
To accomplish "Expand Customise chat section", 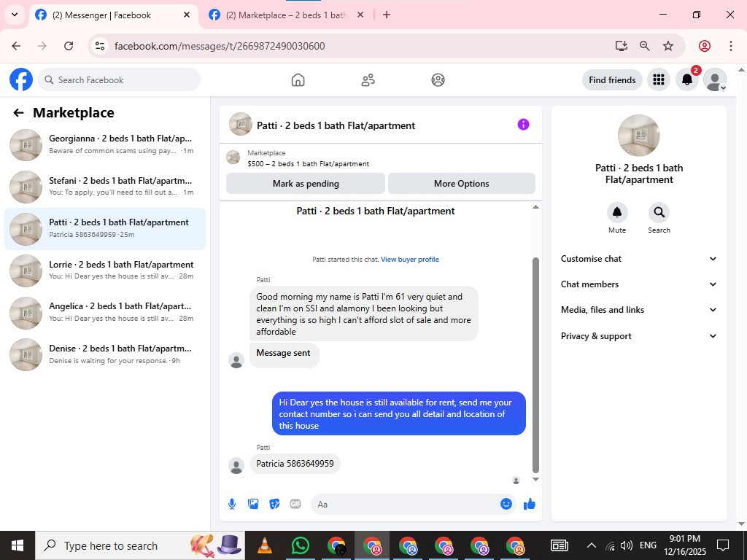I will (638, 259).
